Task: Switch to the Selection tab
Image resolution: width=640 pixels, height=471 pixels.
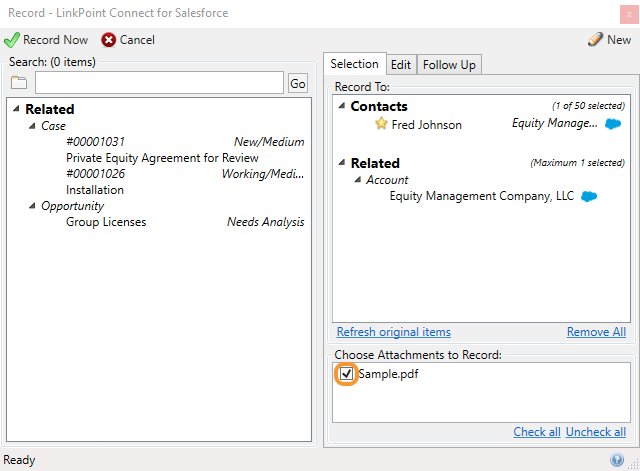Action: [x=354, y=64]
